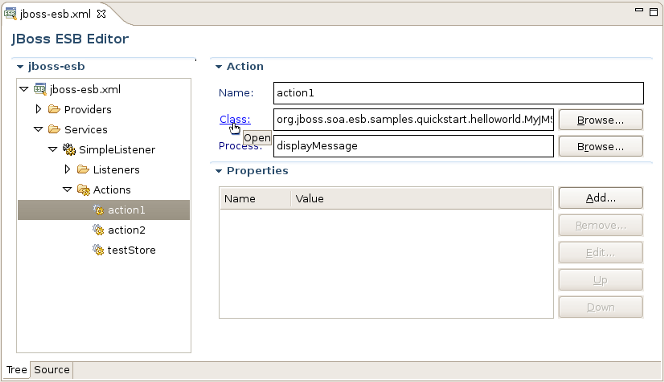Minimize the editor view
Image resolution: width=664 pixels, height=382 pixels.
pyautogui.click(x=639, y=10)
